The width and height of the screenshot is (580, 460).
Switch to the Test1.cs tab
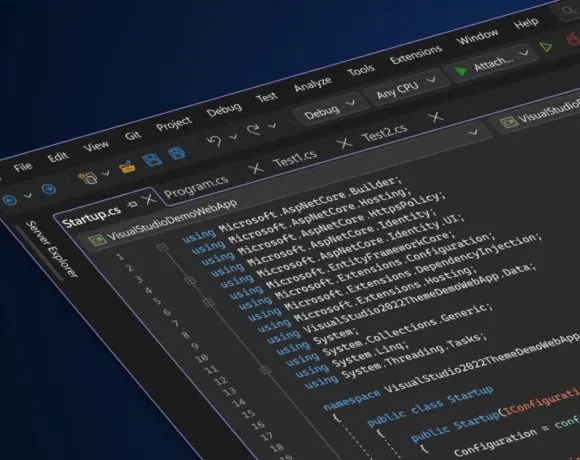pos(295,158)
